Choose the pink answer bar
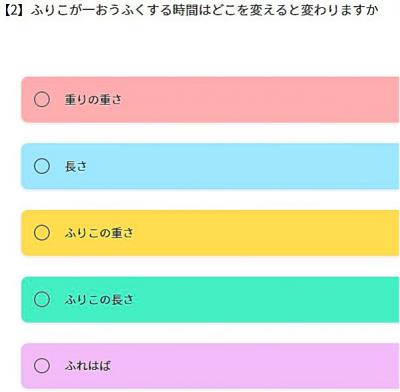 (210, 100)
